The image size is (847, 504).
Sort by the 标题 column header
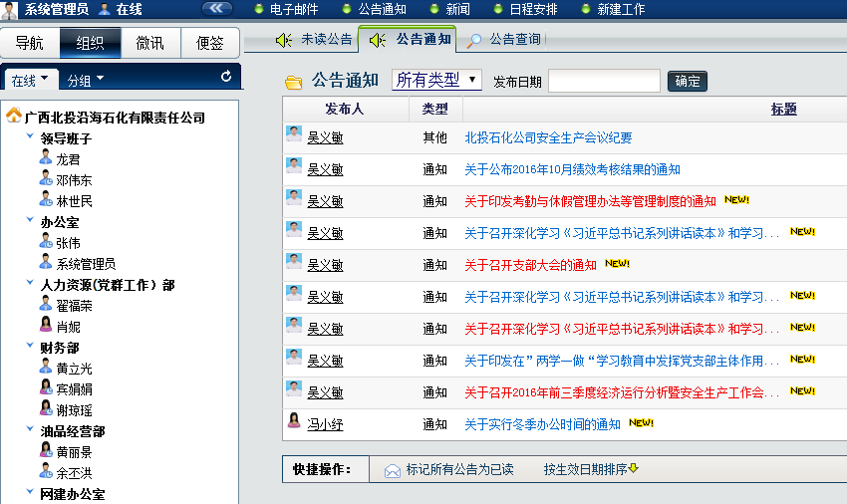pos(784,110)
